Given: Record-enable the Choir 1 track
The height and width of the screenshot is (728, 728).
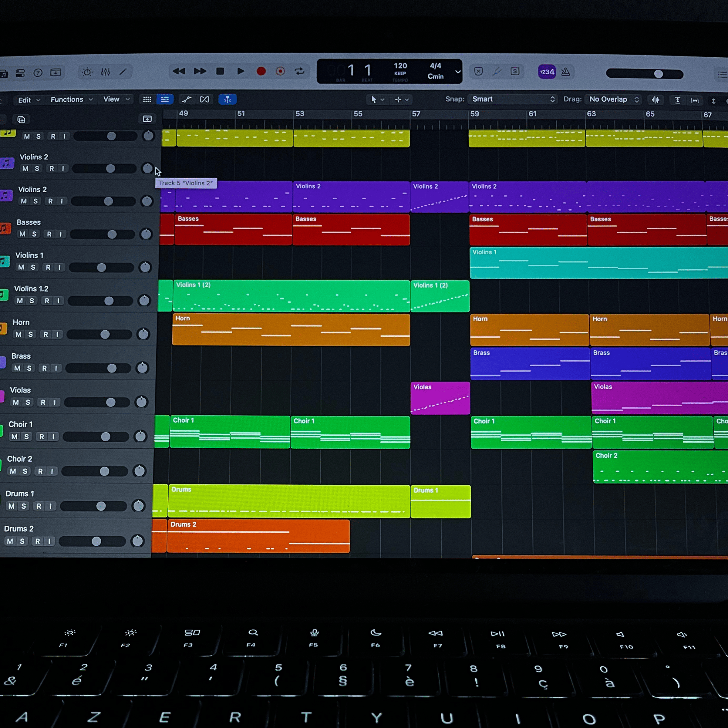Looking at the screenshot, I should coord(42,436).
